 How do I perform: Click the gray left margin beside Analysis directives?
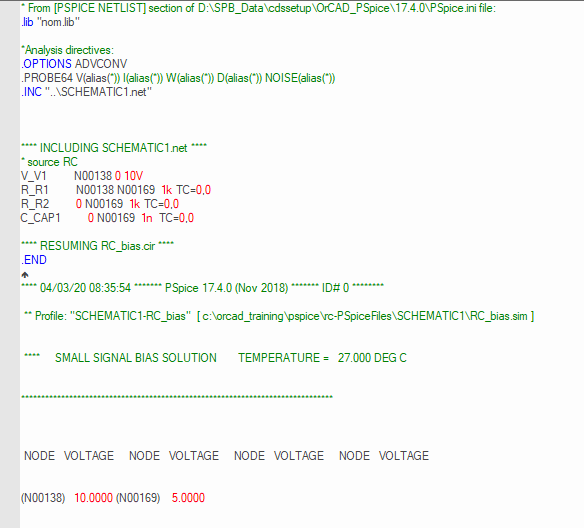pyautogui.click(x=10, y=50)
